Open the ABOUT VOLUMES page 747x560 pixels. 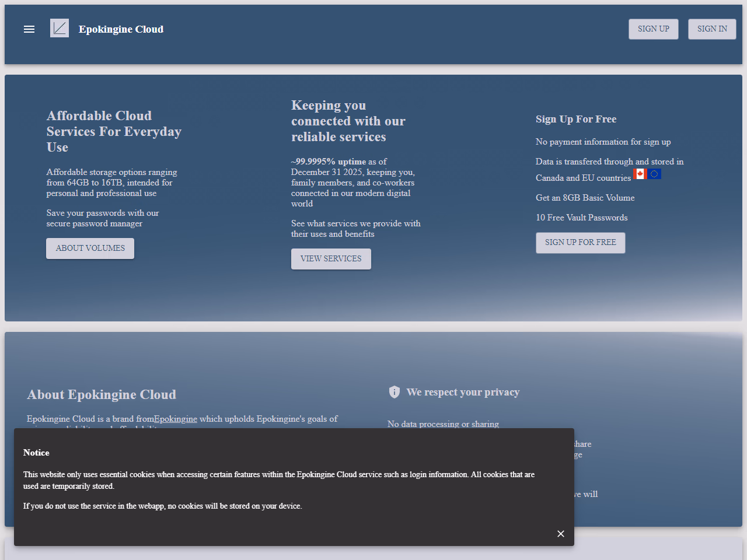coord(90,249)
